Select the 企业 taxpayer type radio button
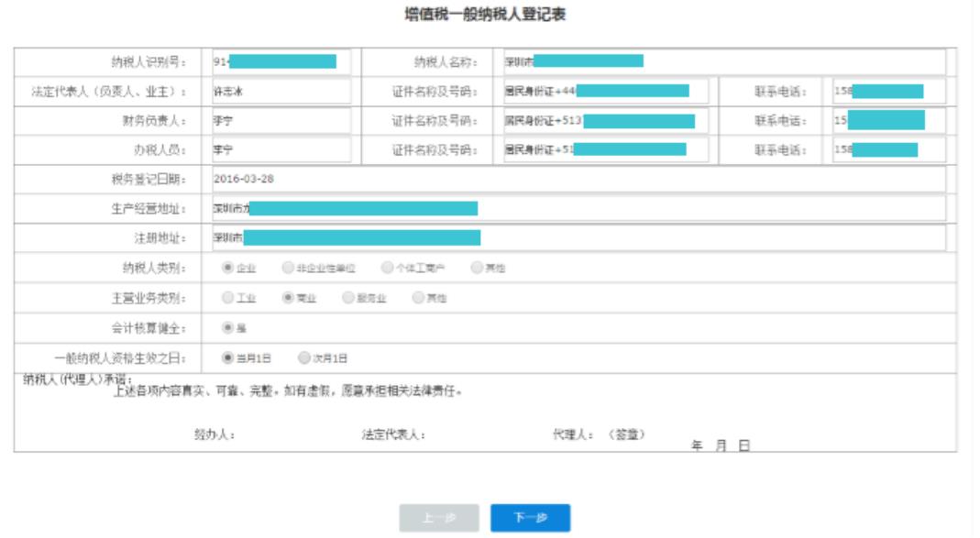Screen dimensions: 980x538 [x=227, y=269]
